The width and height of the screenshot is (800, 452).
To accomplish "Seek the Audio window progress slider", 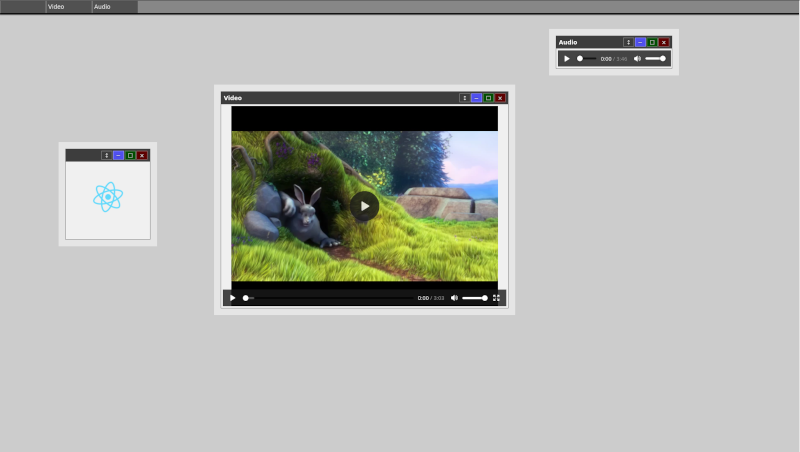I will coord(586,59).
